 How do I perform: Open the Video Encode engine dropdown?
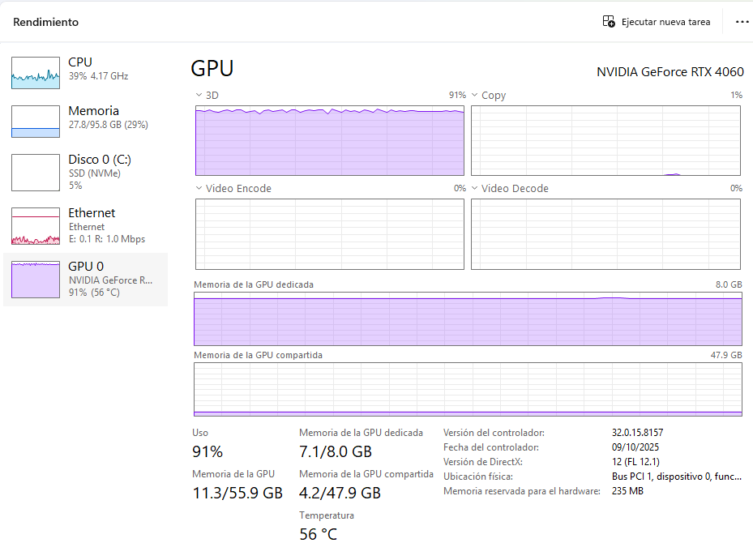click(199, 189)
